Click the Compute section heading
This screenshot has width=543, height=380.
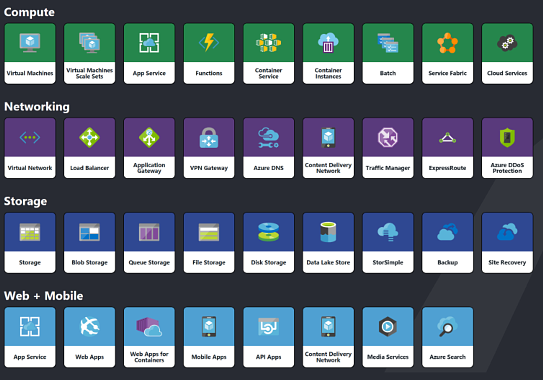[29, 12]
